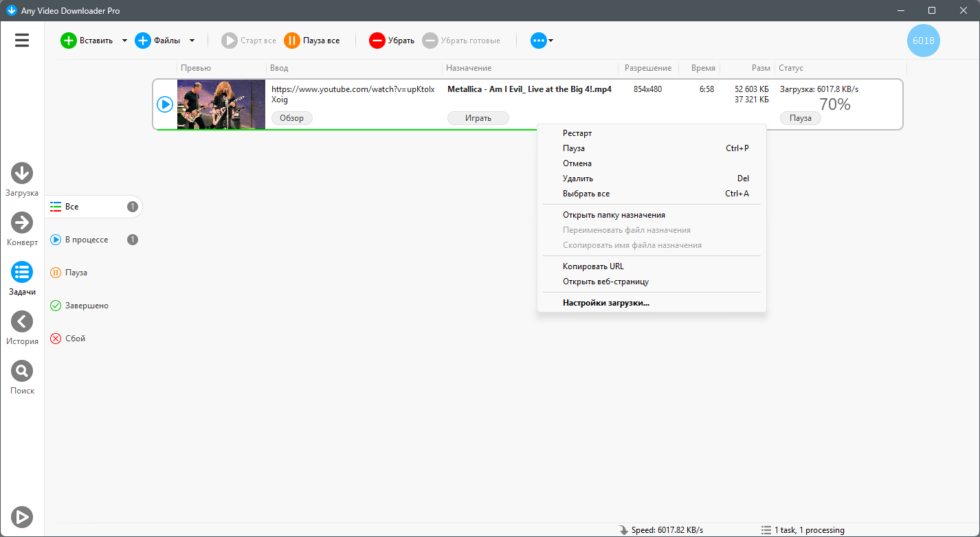This screenshot has height=537, width=980.
Task: Click the Any Video Downloader Pro title icon
Action: [x=11, y=10]
